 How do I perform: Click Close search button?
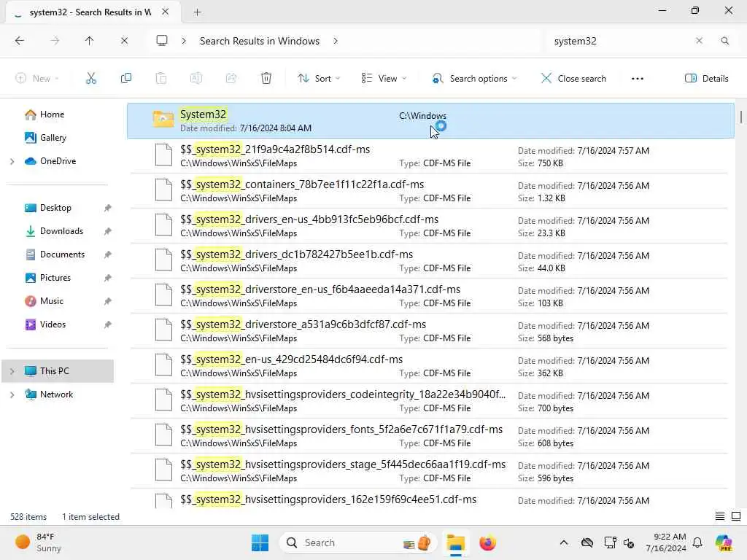tap(573, 79)
